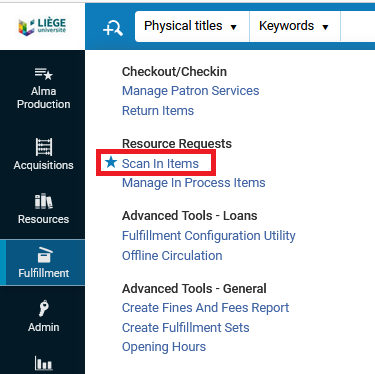Select Scan In Items
Image resolution: width=375 pixels, height=374 pixels.
coord(160,164)
